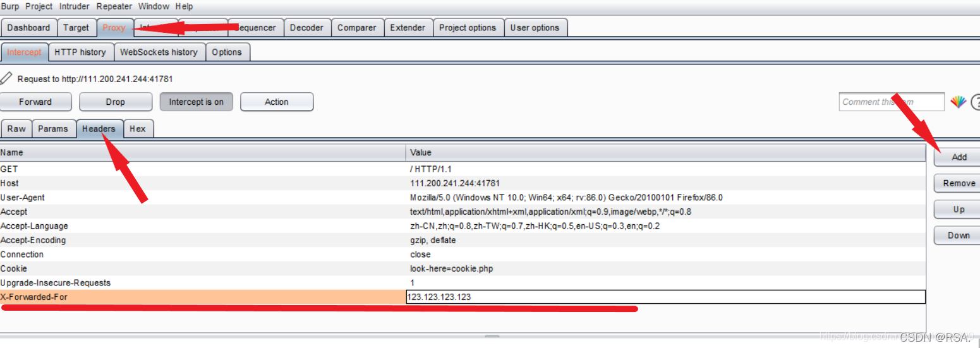The height and width of the screenshot is (348, 980).
Task: Switch to the Extender tab
Action: pos(408,28)
